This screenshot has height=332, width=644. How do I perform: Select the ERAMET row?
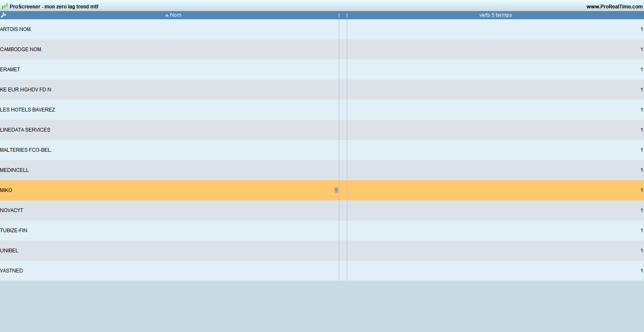[x=322, y=70]
